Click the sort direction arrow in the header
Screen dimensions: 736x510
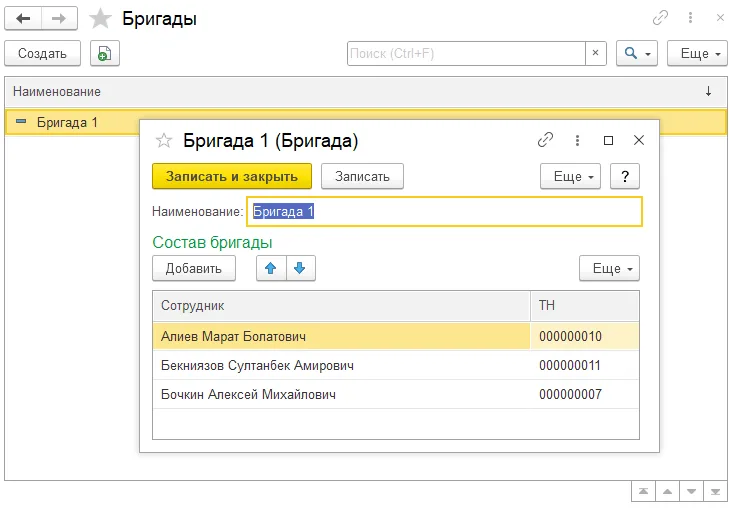pos(708,91)
